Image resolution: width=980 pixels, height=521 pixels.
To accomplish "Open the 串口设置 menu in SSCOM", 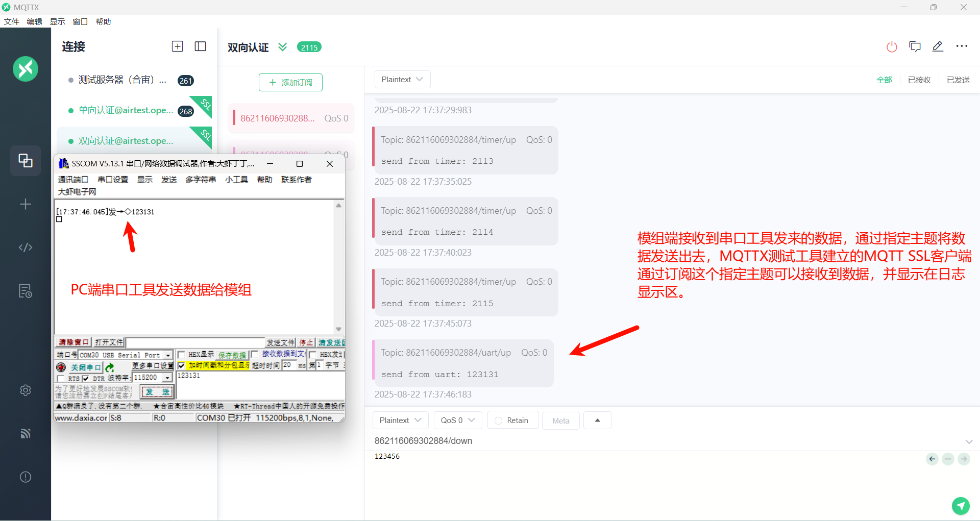I will pyautogui.click(x=113, y=180).
